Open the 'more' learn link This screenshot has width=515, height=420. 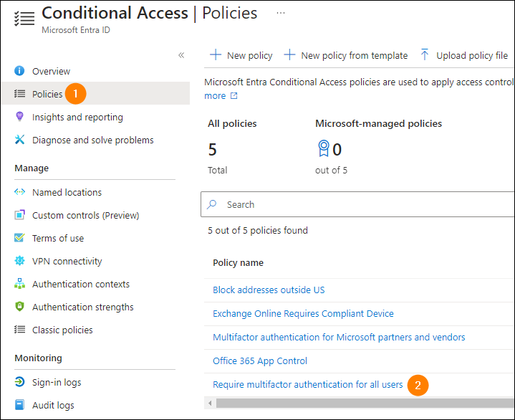coord(215,96)
